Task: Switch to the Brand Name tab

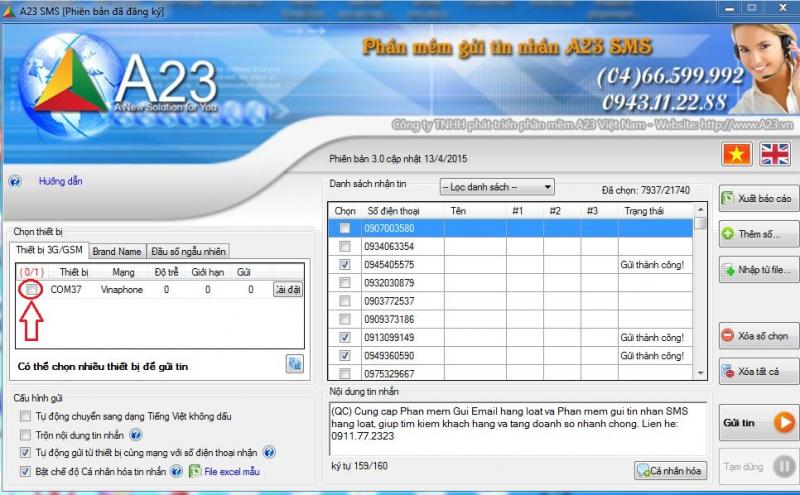Action: pyautogui.click(x=117, y=251)
